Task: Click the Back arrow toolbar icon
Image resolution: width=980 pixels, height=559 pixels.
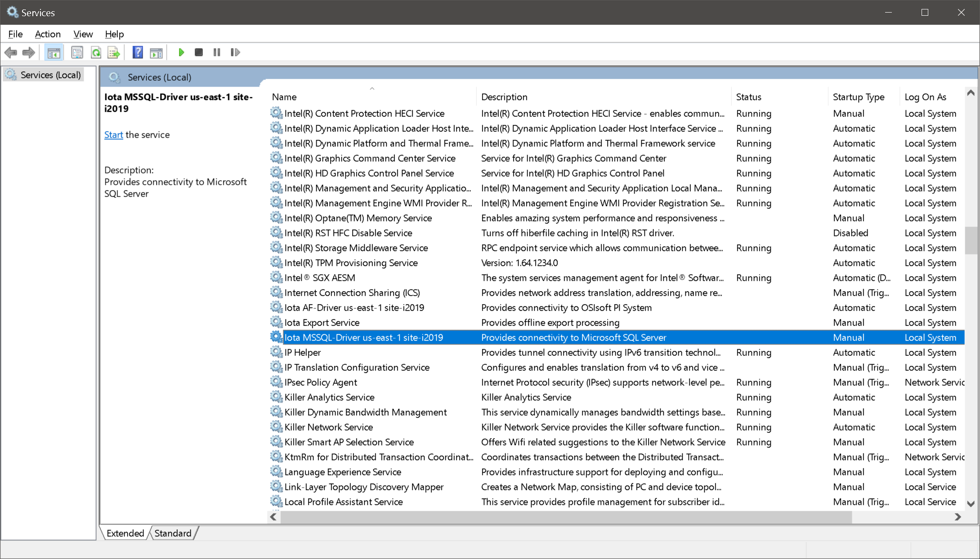Action: (x=11, y=53)
